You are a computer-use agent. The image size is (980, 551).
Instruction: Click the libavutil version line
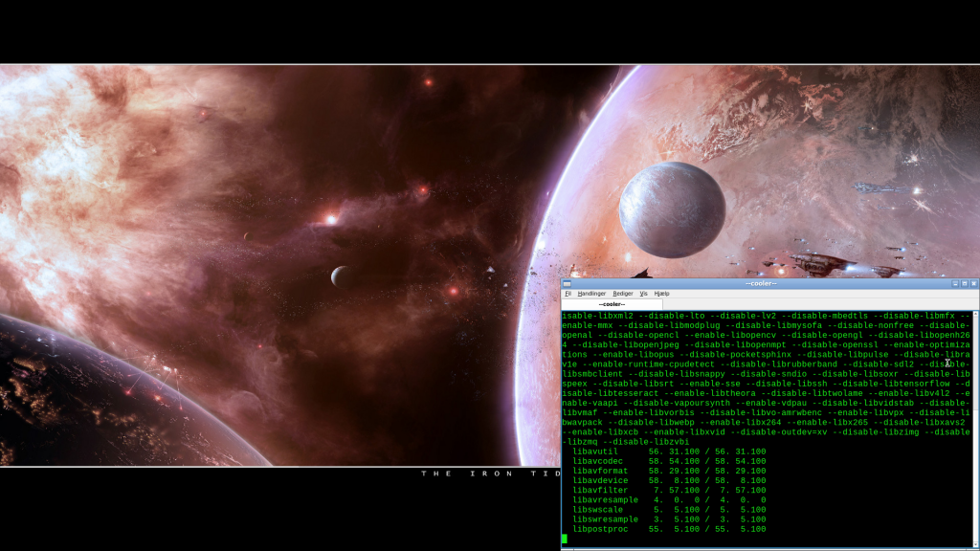[668, 451]
